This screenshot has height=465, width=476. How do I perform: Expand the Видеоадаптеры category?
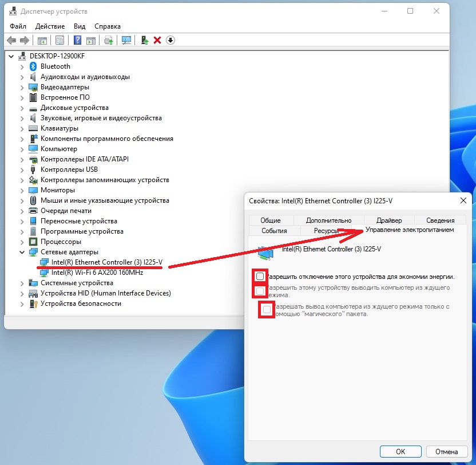click(22, 88)
